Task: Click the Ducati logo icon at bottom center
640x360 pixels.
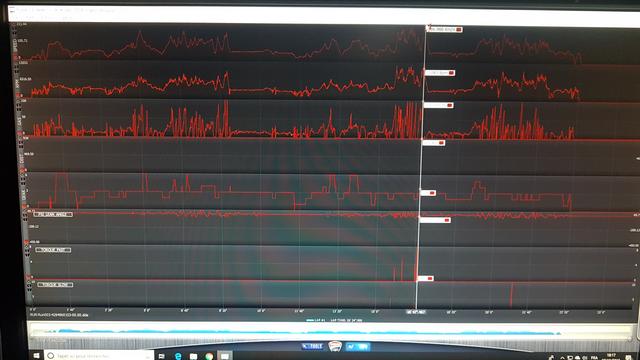Action: coord(335,347)
